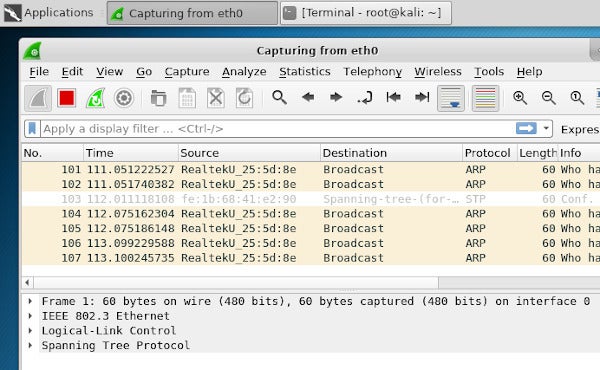
Task: Open display filter history dropdown arrow
Action: [x=546, y=129]
